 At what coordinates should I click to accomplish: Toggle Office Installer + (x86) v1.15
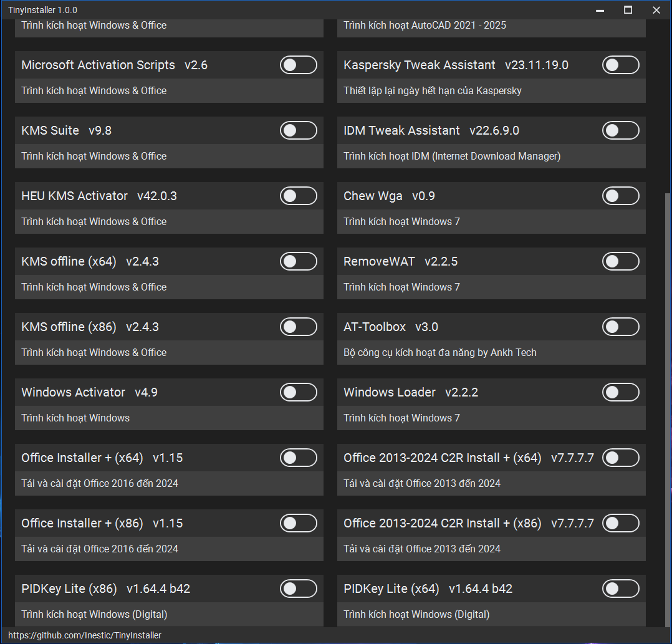point(298,523)
